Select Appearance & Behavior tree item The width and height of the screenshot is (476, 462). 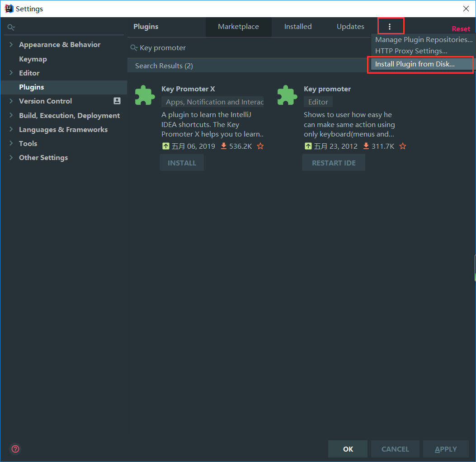coord(60,45)
